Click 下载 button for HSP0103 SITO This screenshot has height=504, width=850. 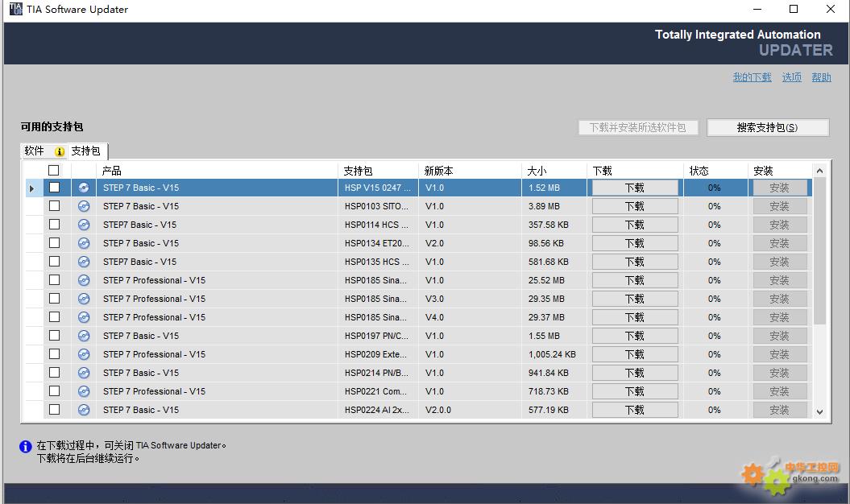tap(635, 206)
